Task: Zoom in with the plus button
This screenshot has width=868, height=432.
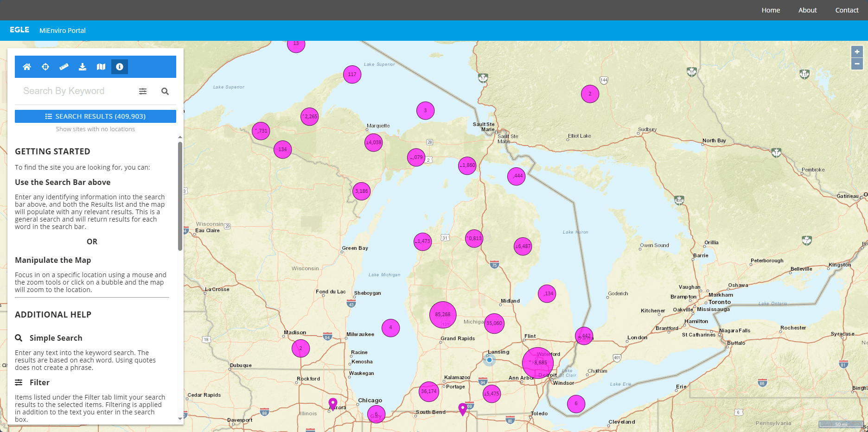Action: tap(857, 52)
